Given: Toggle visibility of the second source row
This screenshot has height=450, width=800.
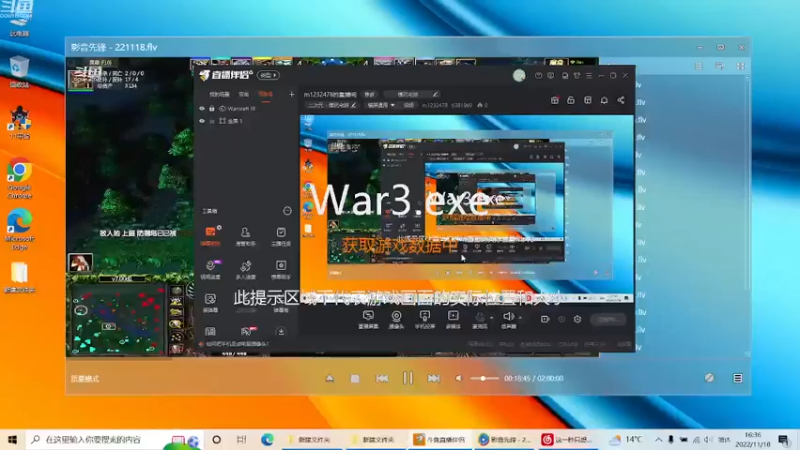Looking at the screenshot, I should coord(202,121).
